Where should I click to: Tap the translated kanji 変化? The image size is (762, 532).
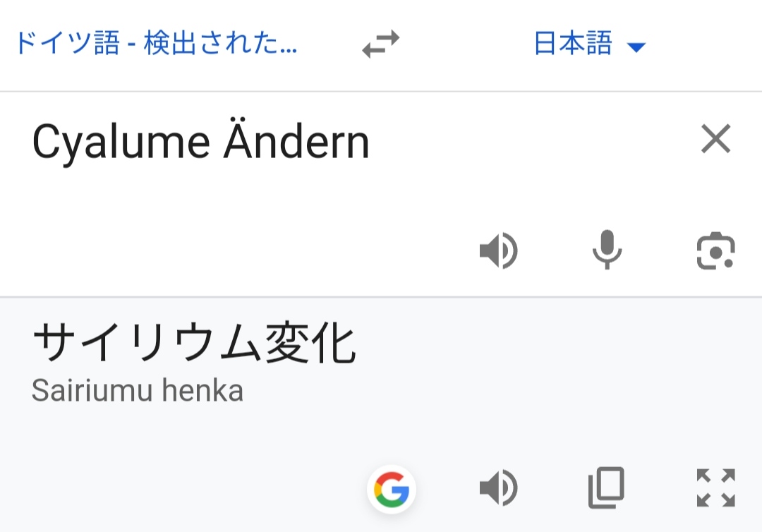(310, 343)
